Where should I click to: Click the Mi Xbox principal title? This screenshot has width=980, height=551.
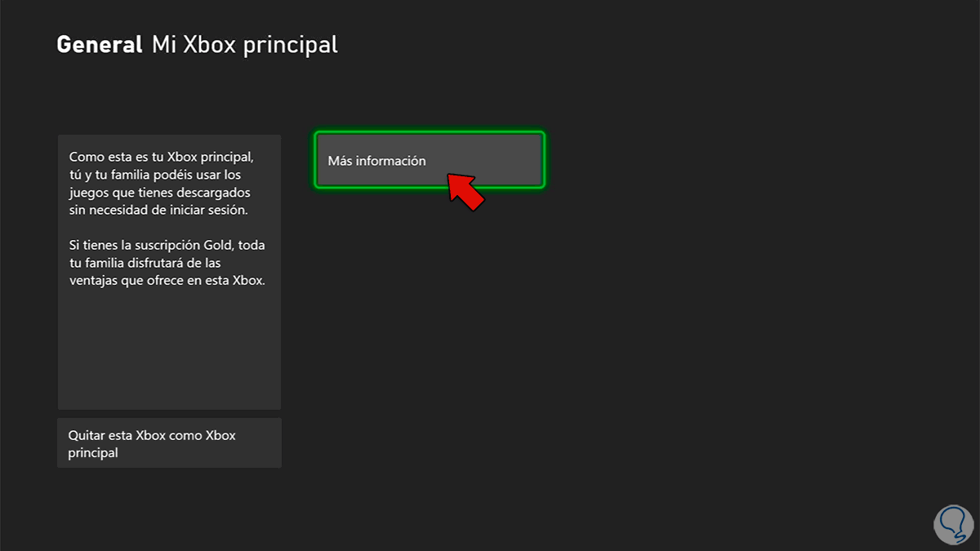tap(245, 44)
